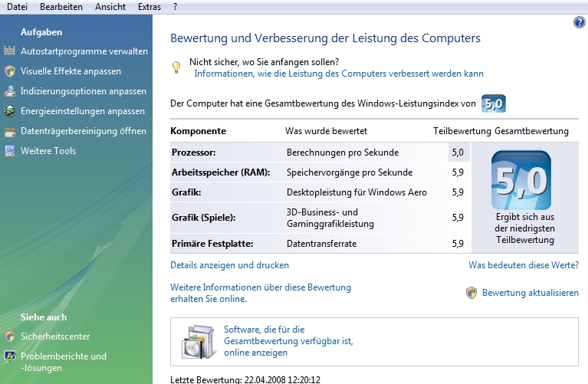This screenshot has height=384, width=588.
Task: Click the Sicherheitscenter shield icon
Action: coord(10,336)
